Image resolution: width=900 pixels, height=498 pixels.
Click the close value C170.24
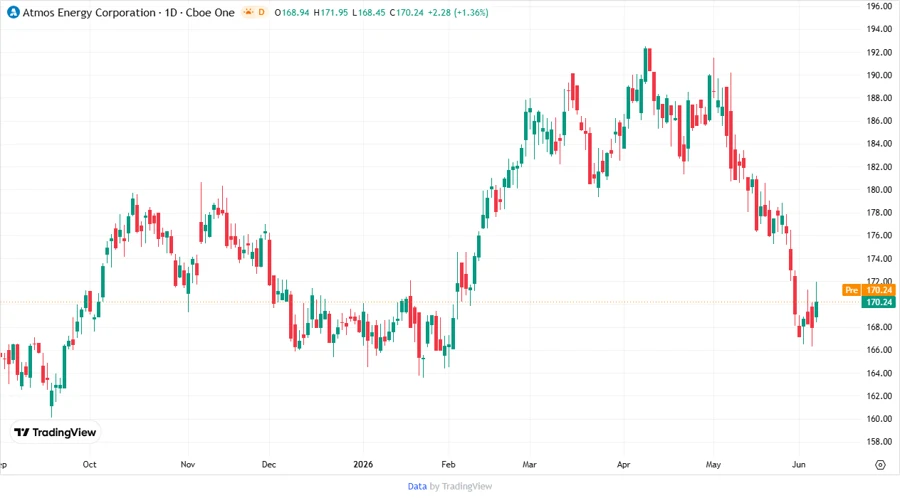(406, 13)
